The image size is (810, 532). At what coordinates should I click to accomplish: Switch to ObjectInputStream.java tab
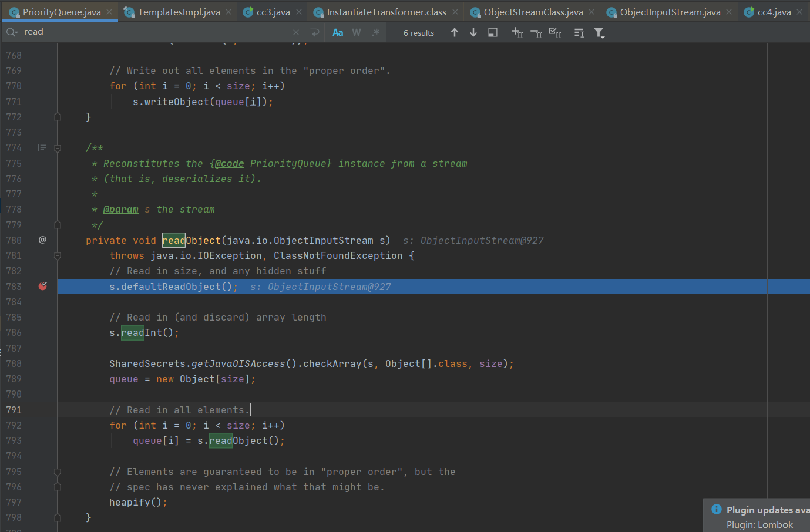click(x=670, y=12)
